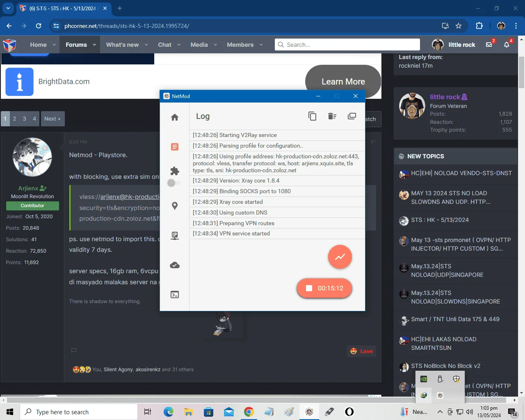
Task: Open the Windows Start menu
Action: [x=10, y=412]
